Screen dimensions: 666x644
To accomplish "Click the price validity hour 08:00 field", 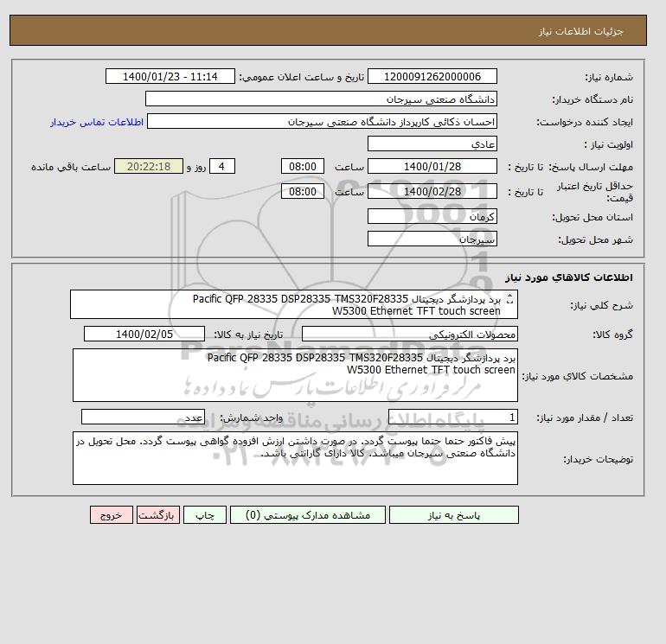I will [x=303, y=191].
